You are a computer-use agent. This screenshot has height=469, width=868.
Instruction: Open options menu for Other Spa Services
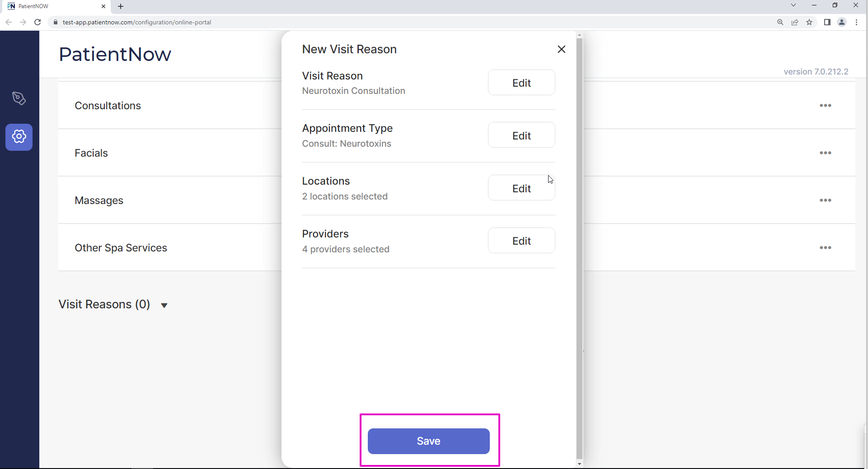[825, 248]
